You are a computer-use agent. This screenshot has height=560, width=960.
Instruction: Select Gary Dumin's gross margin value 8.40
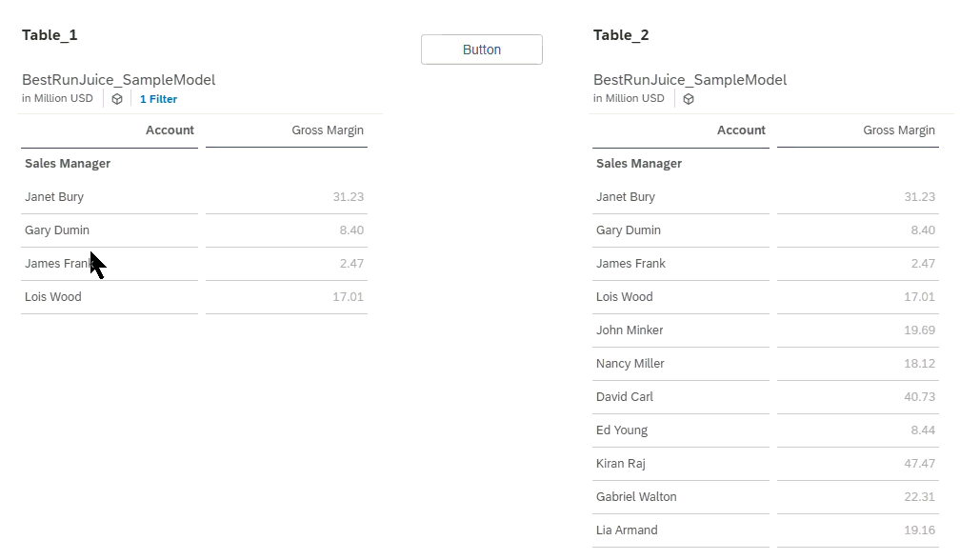tap(352, 230)
